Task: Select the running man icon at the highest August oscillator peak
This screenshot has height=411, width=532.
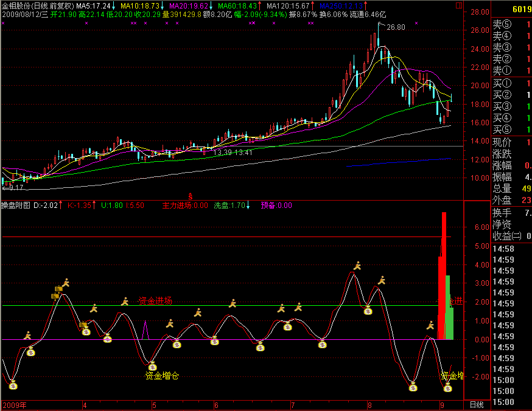Action: (x=358, y=265)
